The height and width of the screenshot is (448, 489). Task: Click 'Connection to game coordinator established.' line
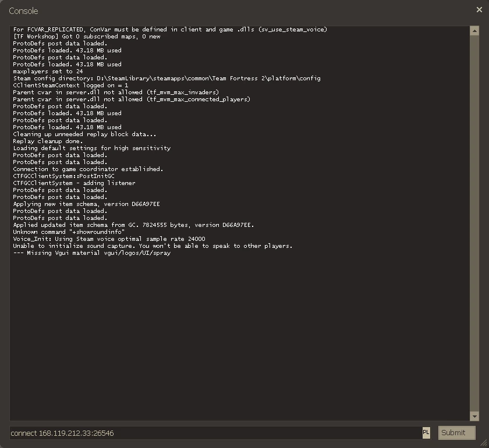click(x=88, y=169)
